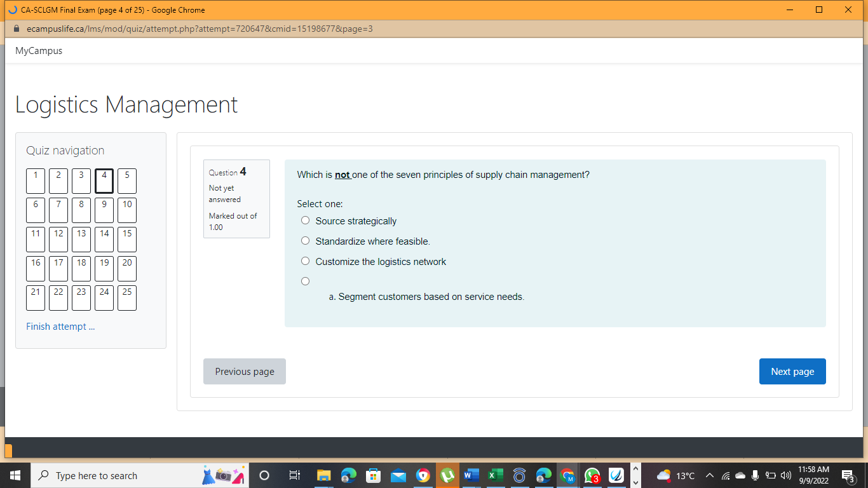868x488 pixels.
Task: Open Microsoft Store from the taskbar
Action: 374,475
